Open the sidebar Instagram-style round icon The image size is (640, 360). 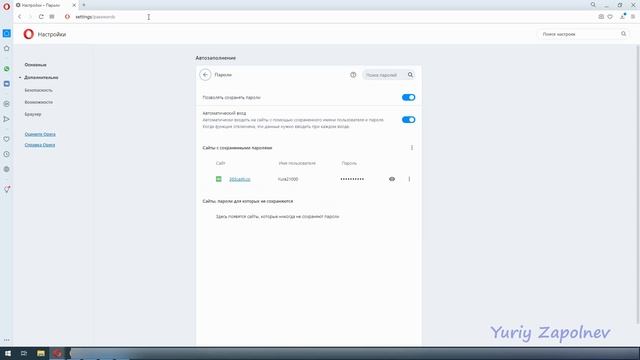click(7, 104)
